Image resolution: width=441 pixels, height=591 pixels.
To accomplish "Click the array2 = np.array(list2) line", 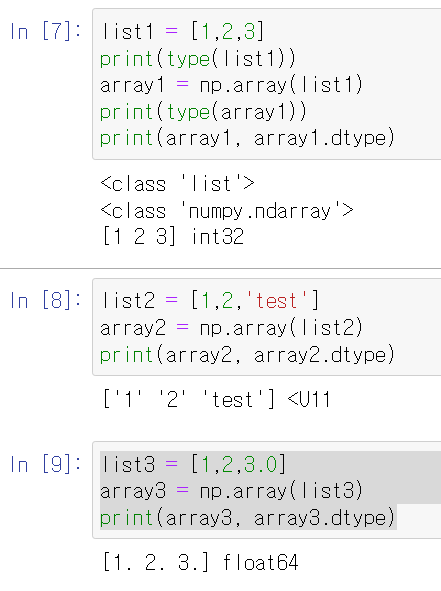I will click(231, 328).
